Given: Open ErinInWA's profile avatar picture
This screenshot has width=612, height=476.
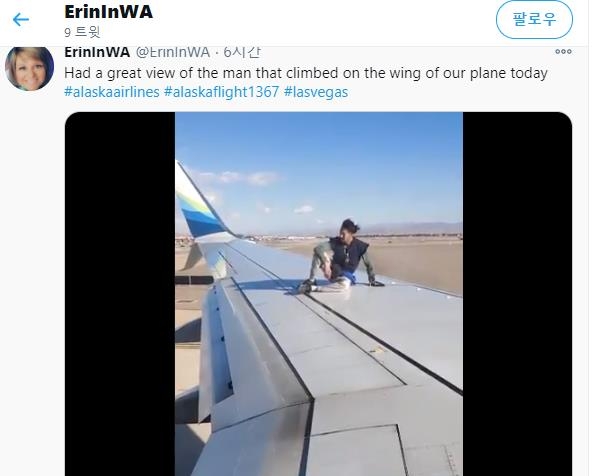Looking at the screenshot, I should [x=29, y=68].
